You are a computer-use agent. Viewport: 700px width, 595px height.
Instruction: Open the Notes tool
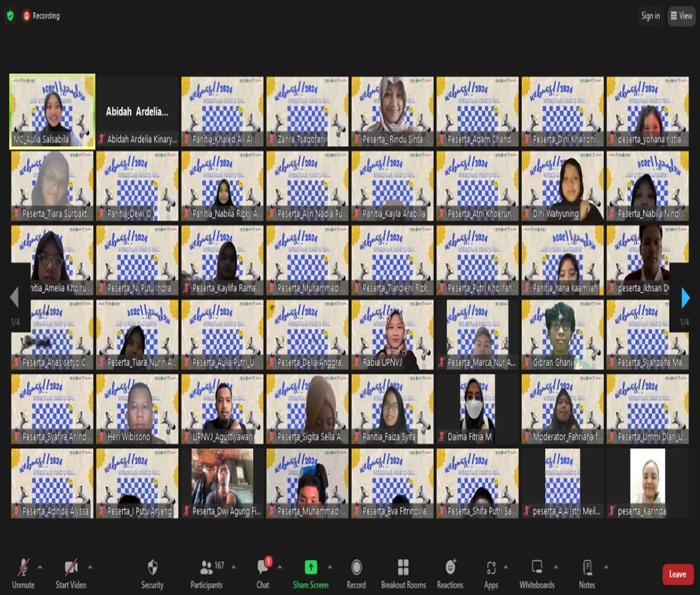587,568
